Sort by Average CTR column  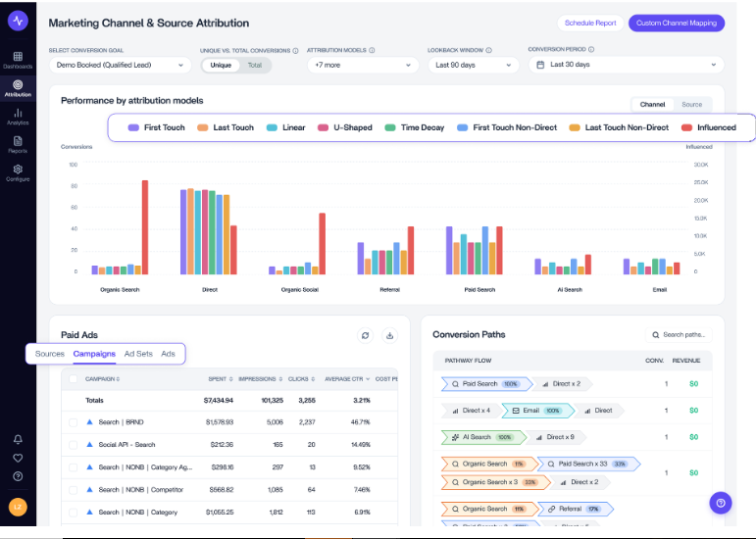pyautogui.click(x=347, y=379)
